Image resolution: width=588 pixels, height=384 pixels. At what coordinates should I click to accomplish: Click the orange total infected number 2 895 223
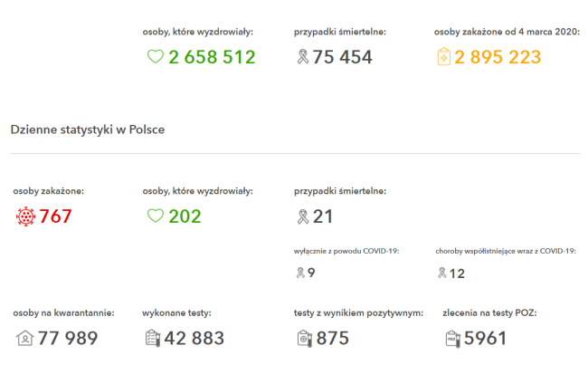(498, 57)
